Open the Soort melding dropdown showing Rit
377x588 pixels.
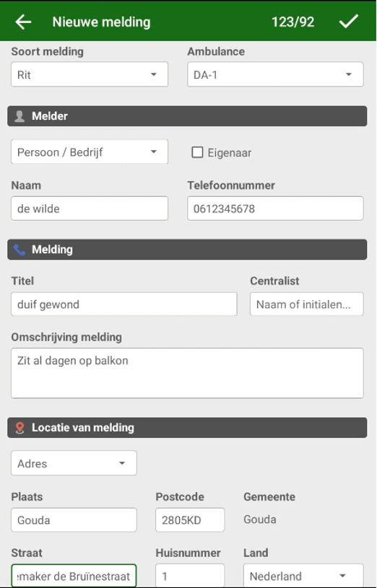(x=90, y=74)
